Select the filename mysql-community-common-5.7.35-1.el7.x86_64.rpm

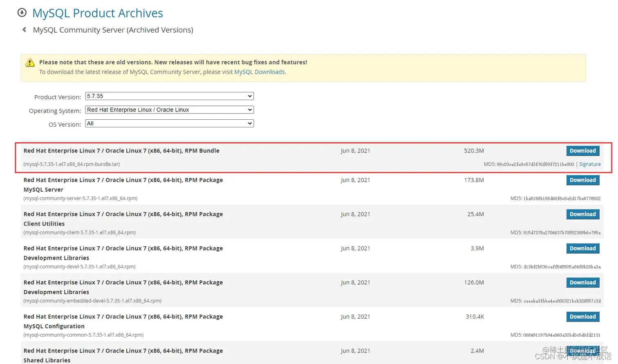pyautogui.click(x=83, y=335)
